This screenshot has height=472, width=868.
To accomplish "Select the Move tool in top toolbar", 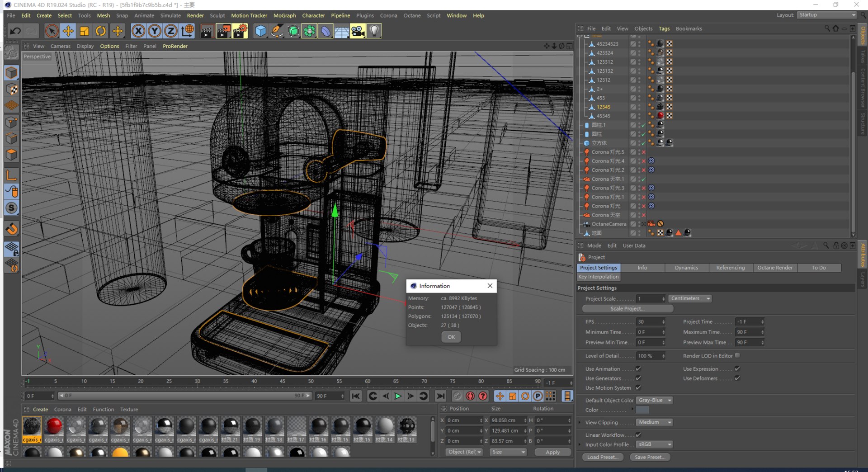I will pyautogui.click(x=68, y=31).
